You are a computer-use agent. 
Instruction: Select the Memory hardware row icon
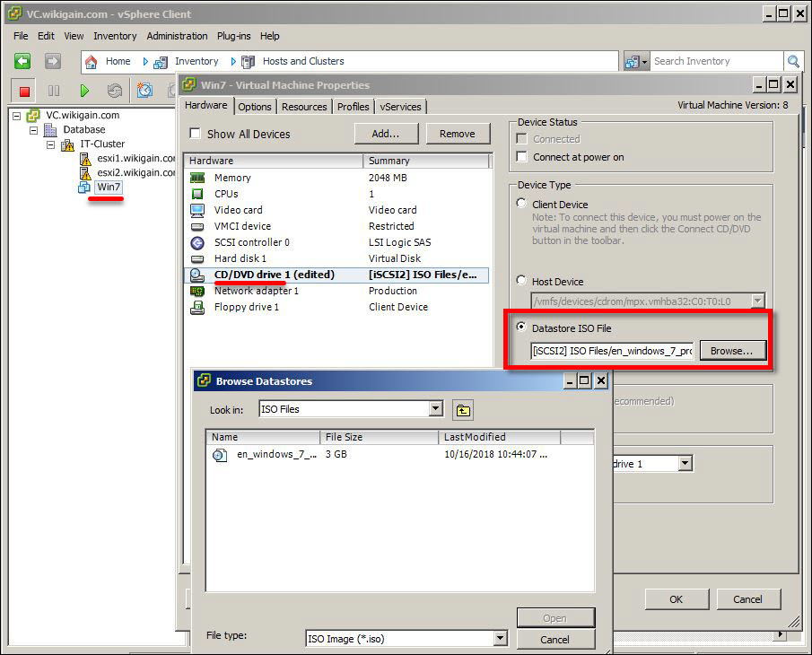(197, 178)
